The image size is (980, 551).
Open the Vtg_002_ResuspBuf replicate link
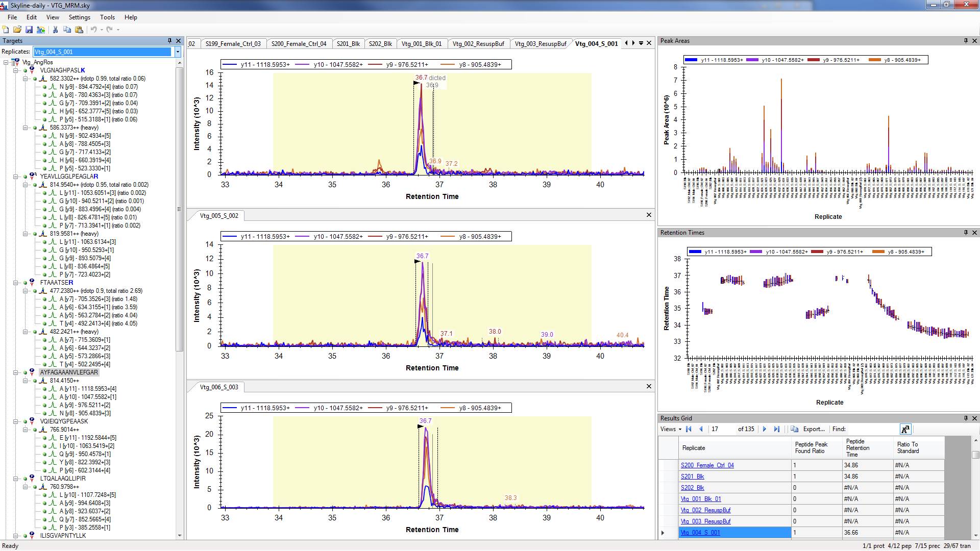[705, 510]
